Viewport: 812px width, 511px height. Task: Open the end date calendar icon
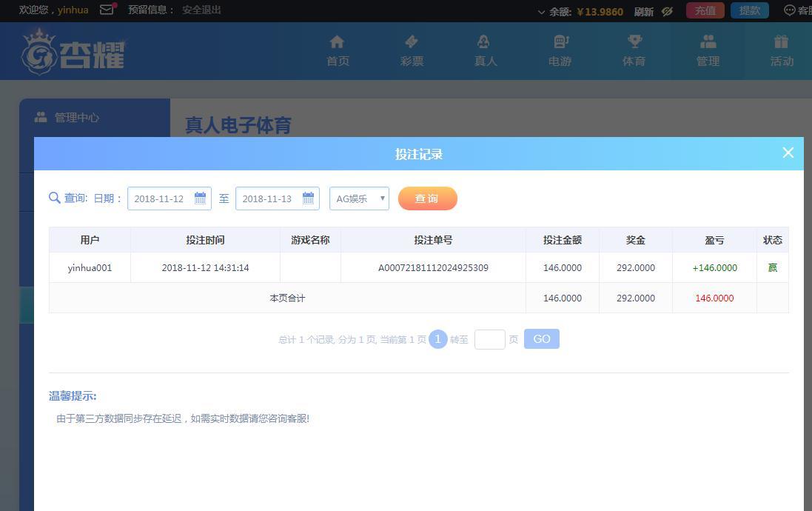click(308, 198)
